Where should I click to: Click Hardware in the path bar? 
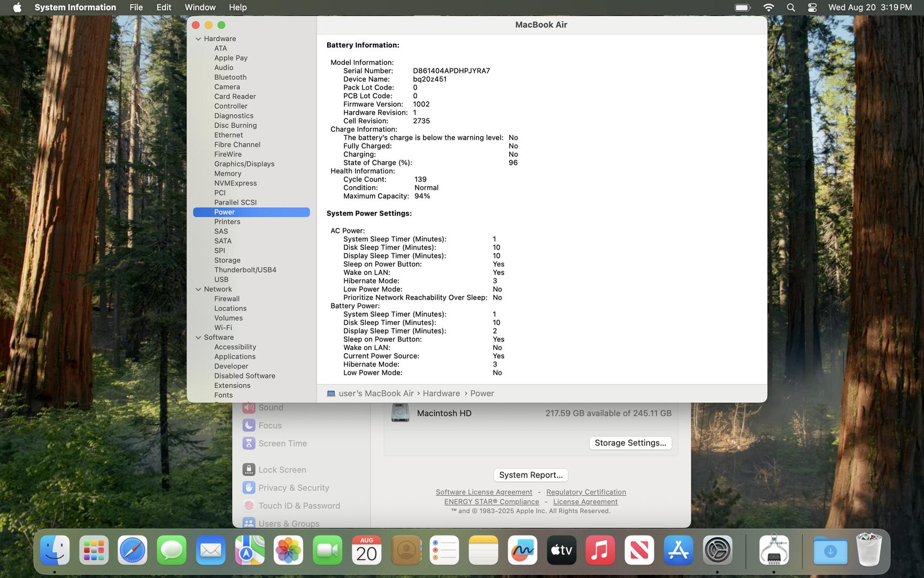[441, 393]
